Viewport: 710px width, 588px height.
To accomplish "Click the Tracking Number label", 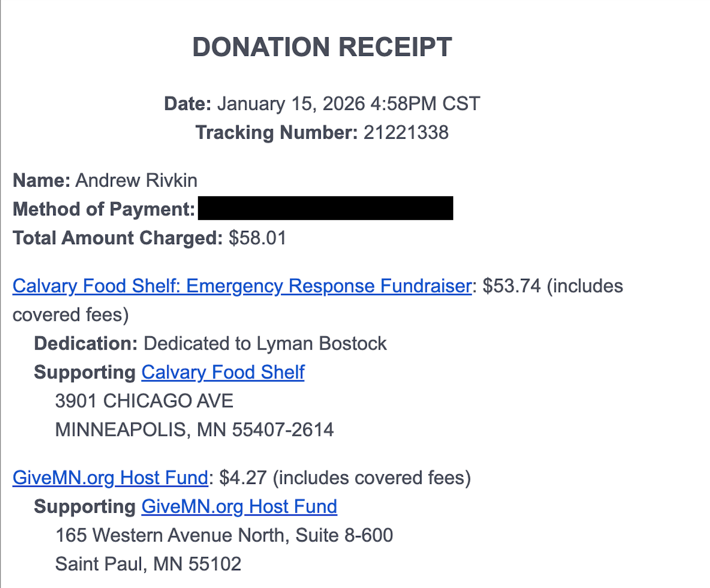I will [x=276, y=133].
